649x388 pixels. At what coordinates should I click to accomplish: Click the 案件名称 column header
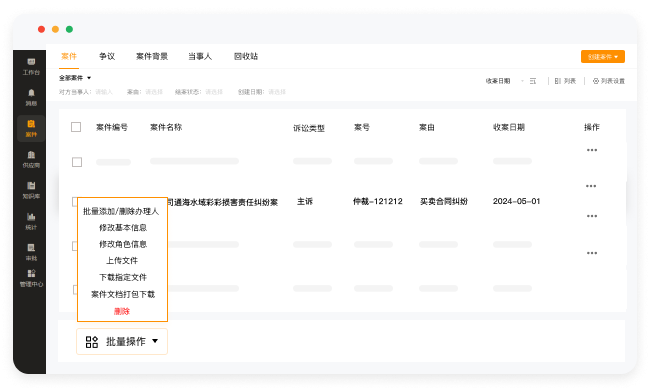(166, 128)
